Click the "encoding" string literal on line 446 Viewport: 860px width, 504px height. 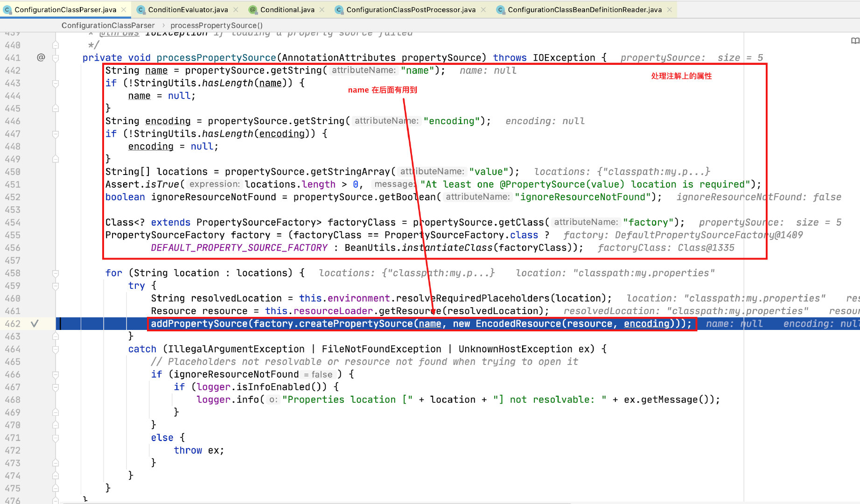click(452, 121)
